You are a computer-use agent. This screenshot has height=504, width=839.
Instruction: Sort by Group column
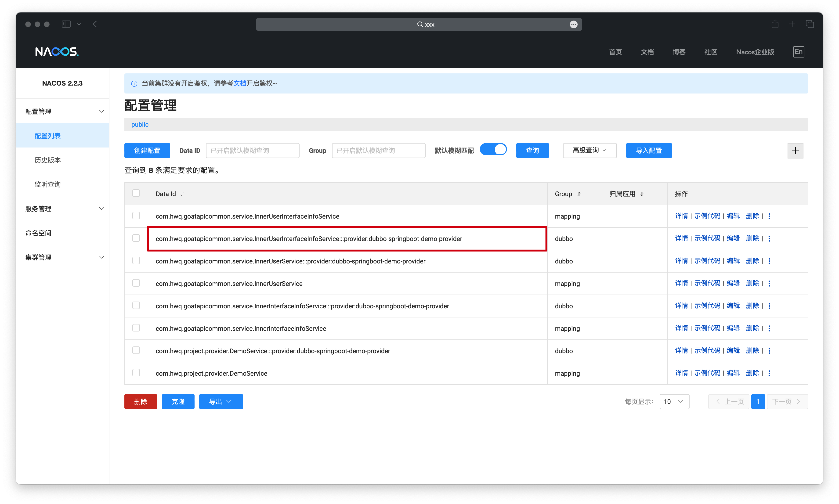point(579,194)
